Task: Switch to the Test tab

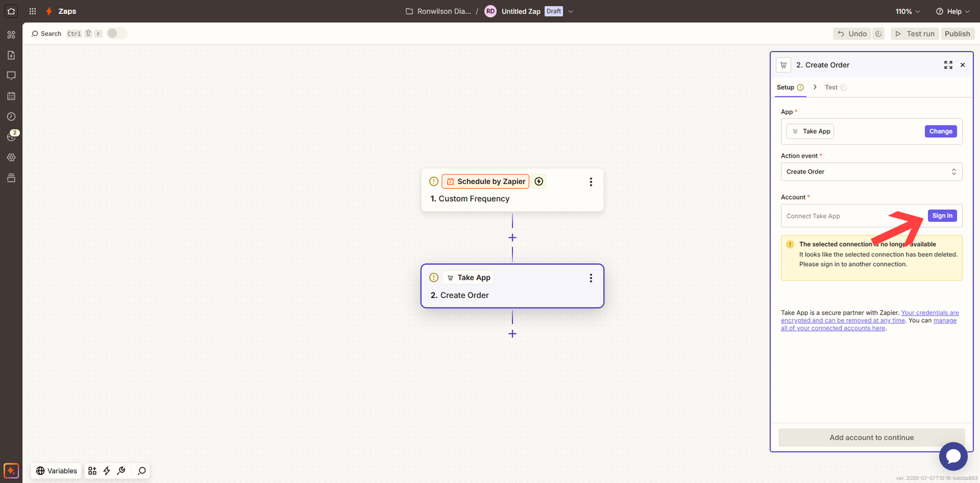Action: pyautogui.click(x=835, y=87)
